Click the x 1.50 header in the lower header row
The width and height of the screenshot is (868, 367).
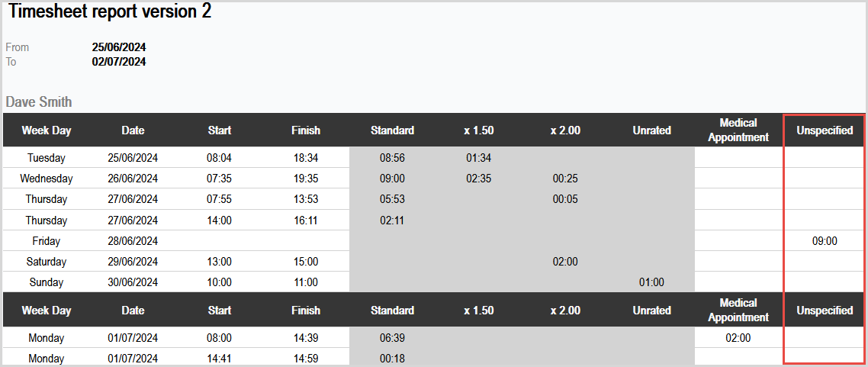point(479,311)
